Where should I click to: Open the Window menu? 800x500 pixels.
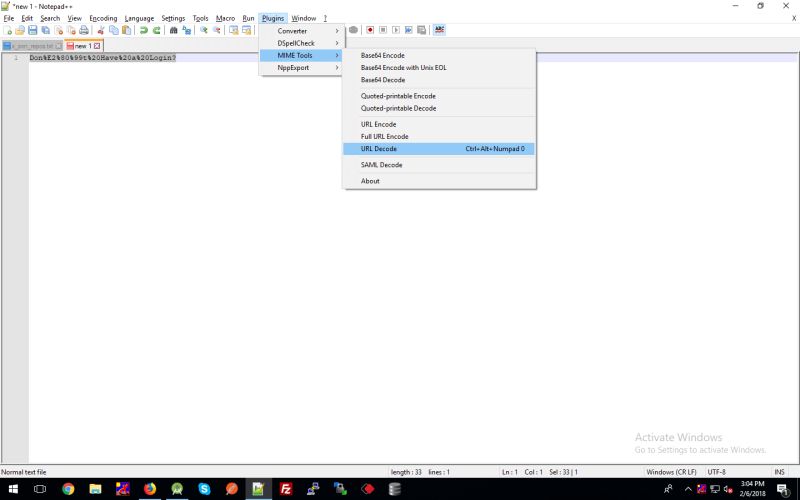point(304,18)
